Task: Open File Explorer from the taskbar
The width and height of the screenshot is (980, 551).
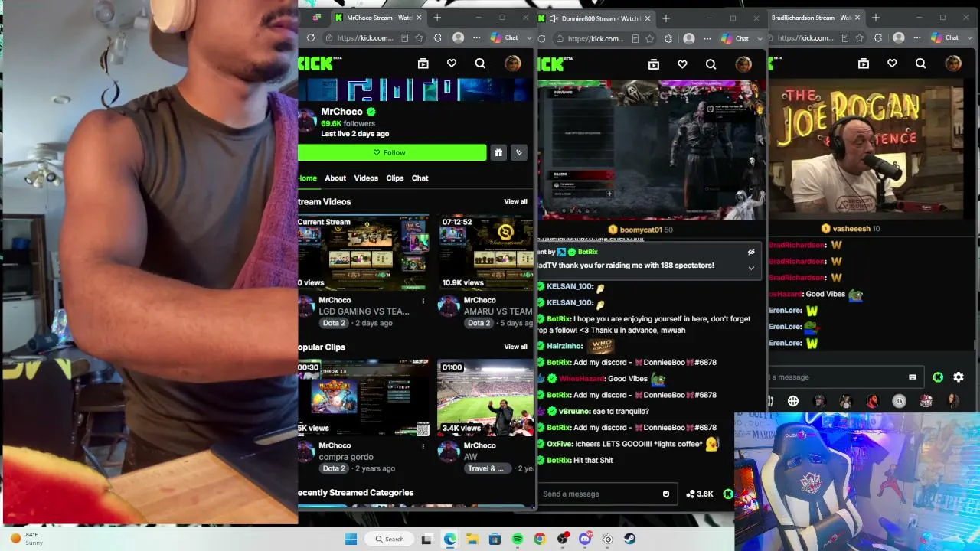Action: [x=472, y=539]
